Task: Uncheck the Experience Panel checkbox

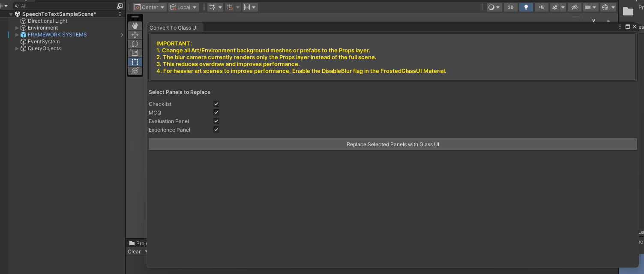Action: [216, 129]
